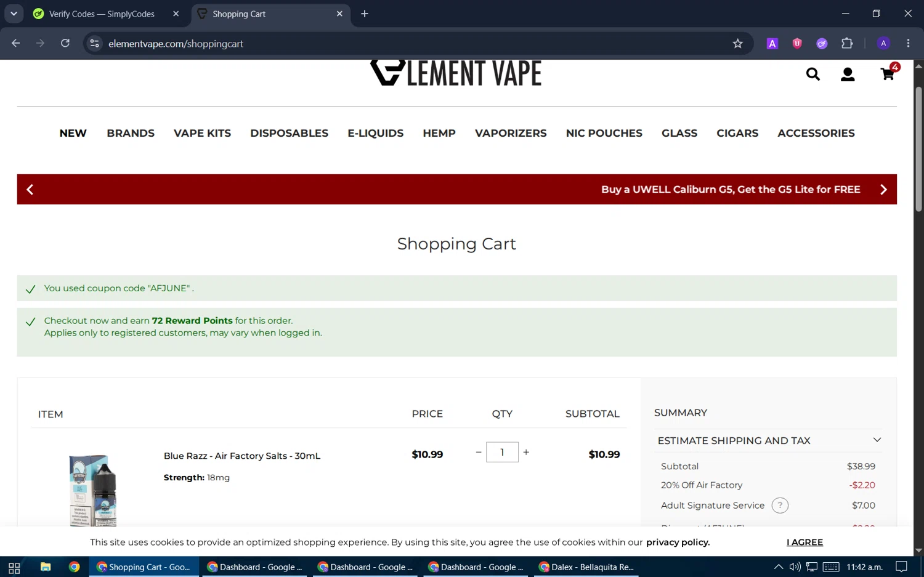
Task: Open the GLASS menu
Action: tap(679, 133)
